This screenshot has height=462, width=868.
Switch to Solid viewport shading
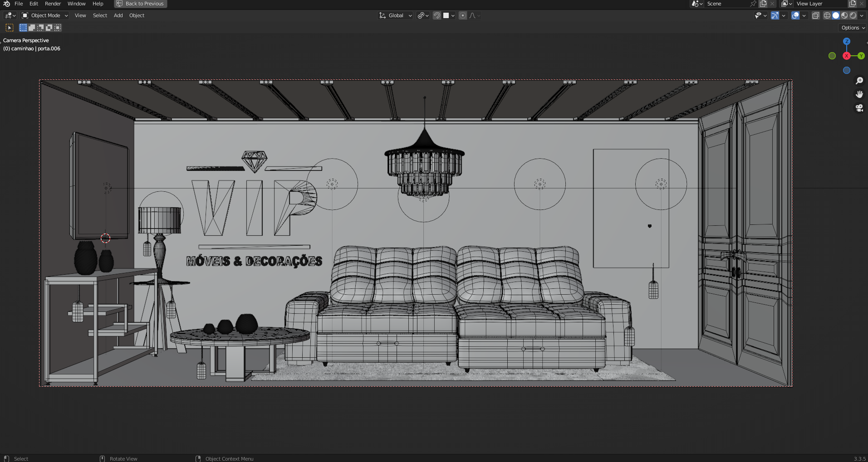[x=836, y=15]
